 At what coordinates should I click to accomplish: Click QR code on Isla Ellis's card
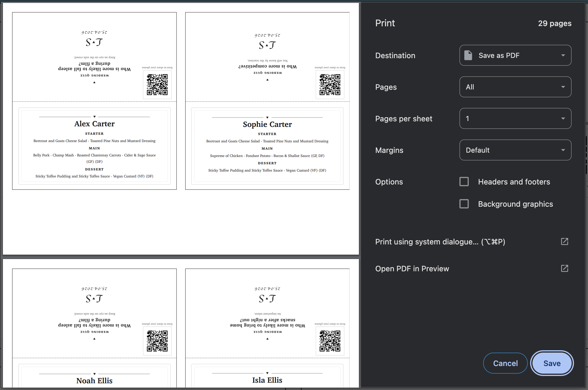[x=330, y=341]
